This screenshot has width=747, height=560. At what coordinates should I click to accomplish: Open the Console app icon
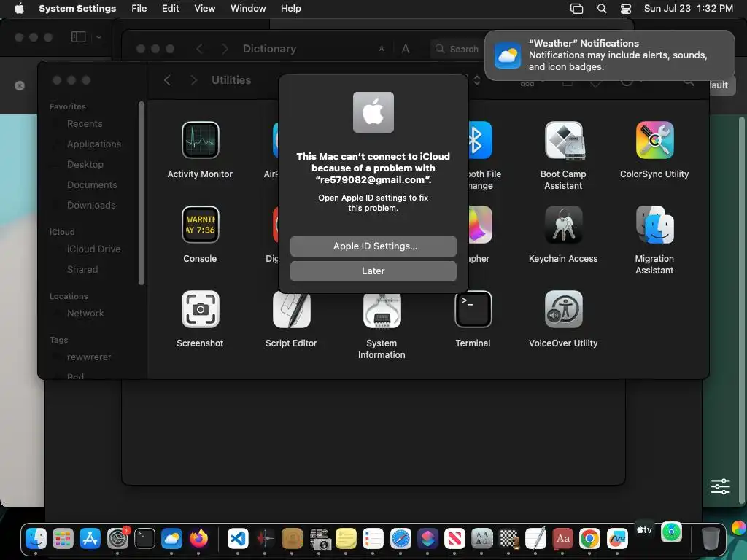tap(200, 225)
